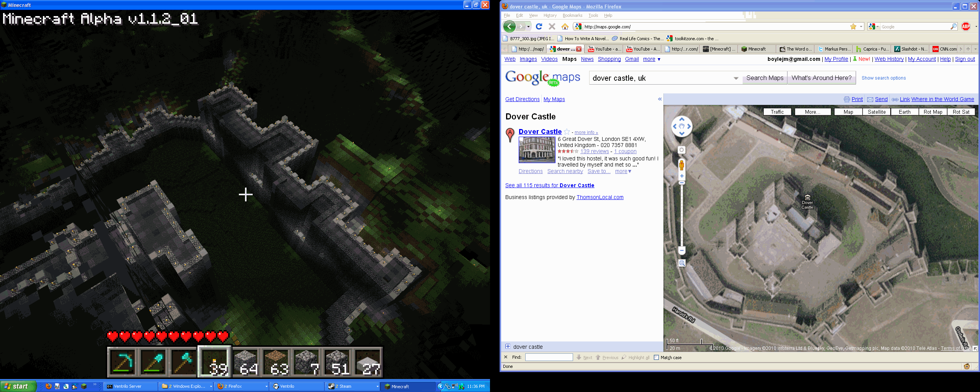Viewport: 980px width, 392px height.
Task: Expand the 'dover castle' bottom panel plus
Action: click(x=508, y=346)
